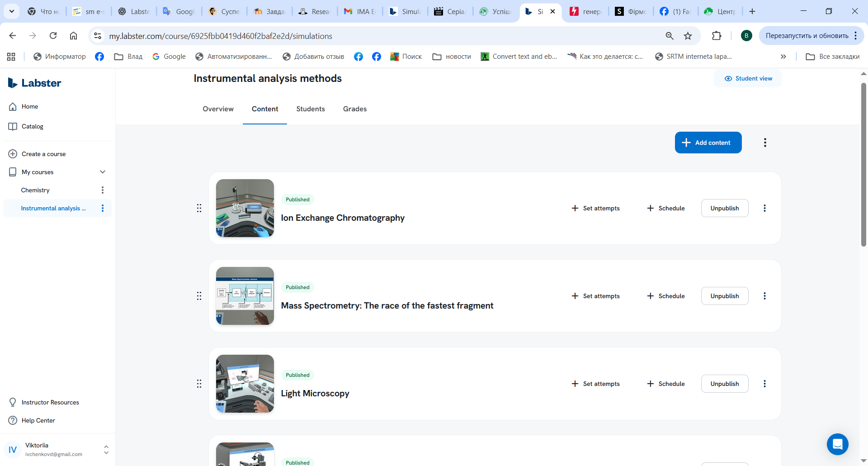Screen dimensions: 868x466
Task: Switch to the Students tab
Action: tap(310, 109)
